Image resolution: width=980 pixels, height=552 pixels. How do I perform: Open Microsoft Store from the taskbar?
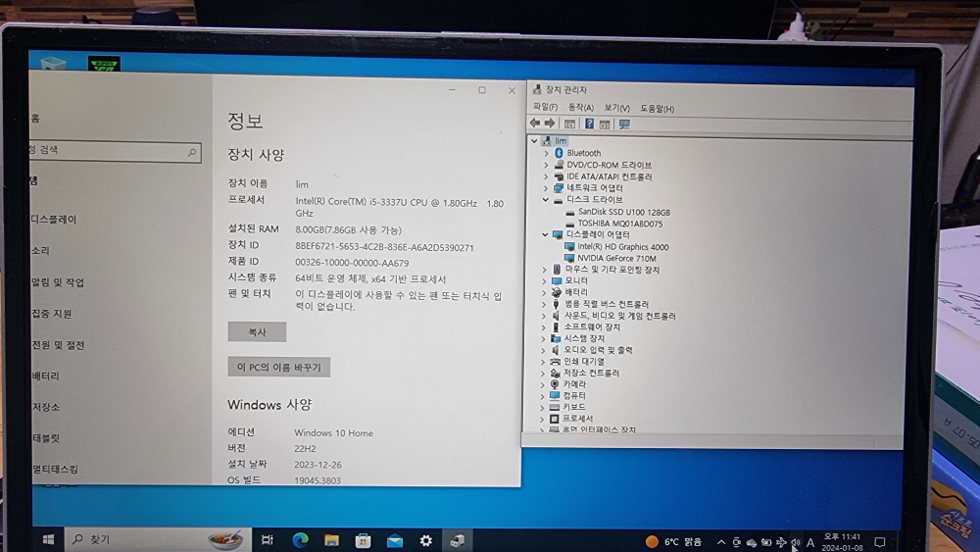(363, 540)
